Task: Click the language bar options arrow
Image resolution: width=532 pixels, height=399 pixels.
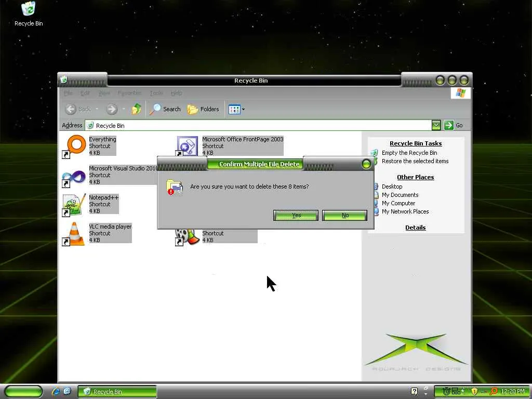Action: pyautogui.click(x=426, y=395)
